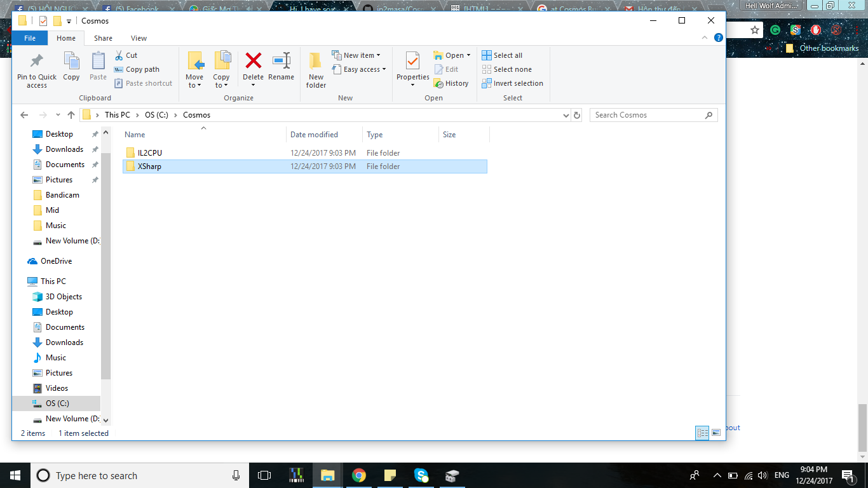The height and width of the screenshot is (488, 868).
Task: Click Quick Access Toolbar customize arrow
Action: click(x=69, y=21)
